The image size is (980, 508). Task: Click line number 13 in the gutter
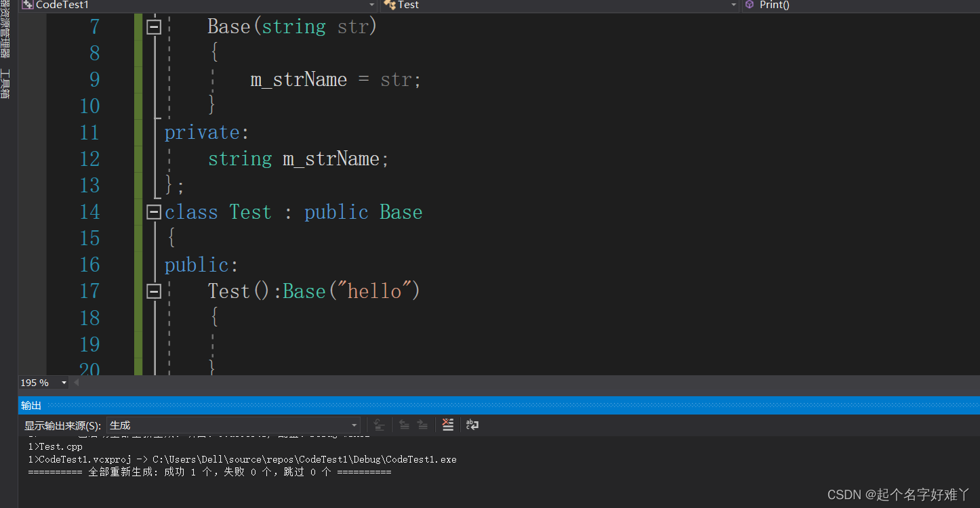point(89,186)
